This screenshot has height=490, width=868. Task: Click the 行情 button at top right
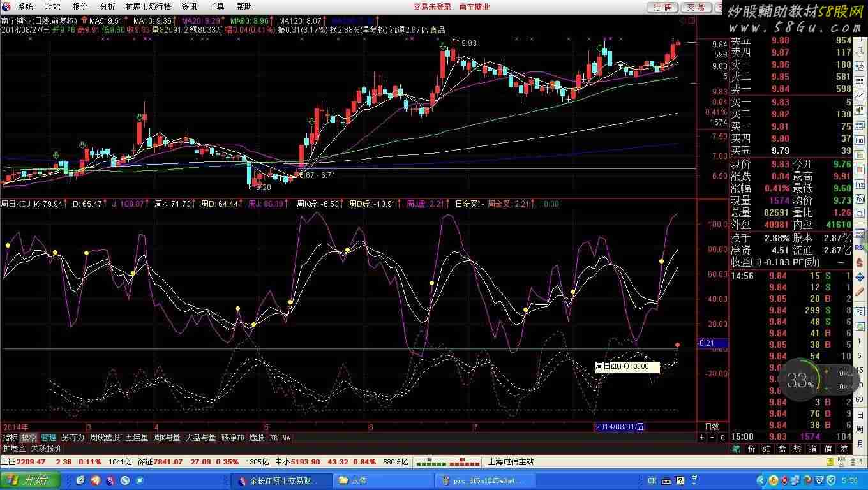[x=662, y=7]
